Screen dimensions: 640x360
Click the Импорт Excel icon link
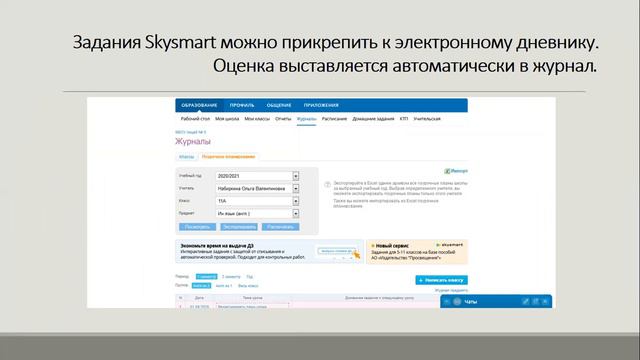coord(456,171)
